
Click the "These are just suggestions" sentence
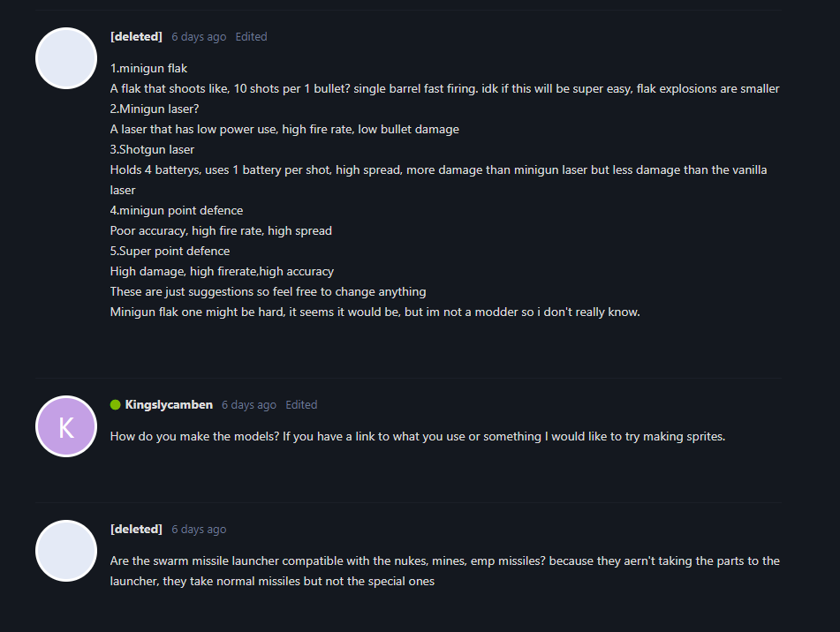click(268, 291)
